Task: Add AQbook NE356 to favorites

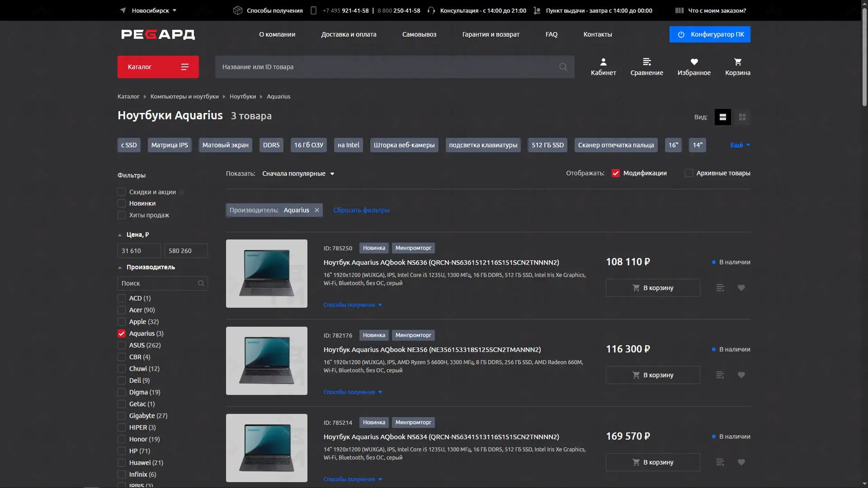Action: [x=741, y=375]
